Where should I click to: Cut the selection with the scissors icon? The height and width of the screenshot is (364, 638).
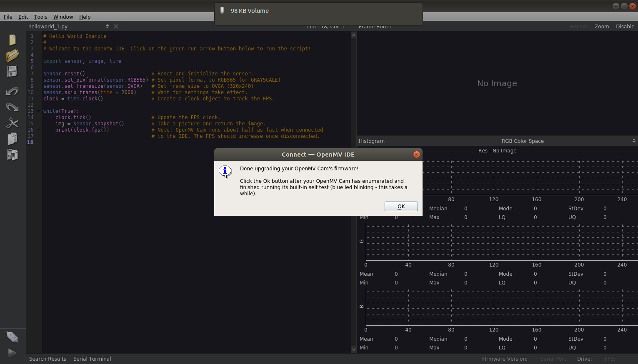click(x=13, y=123)
